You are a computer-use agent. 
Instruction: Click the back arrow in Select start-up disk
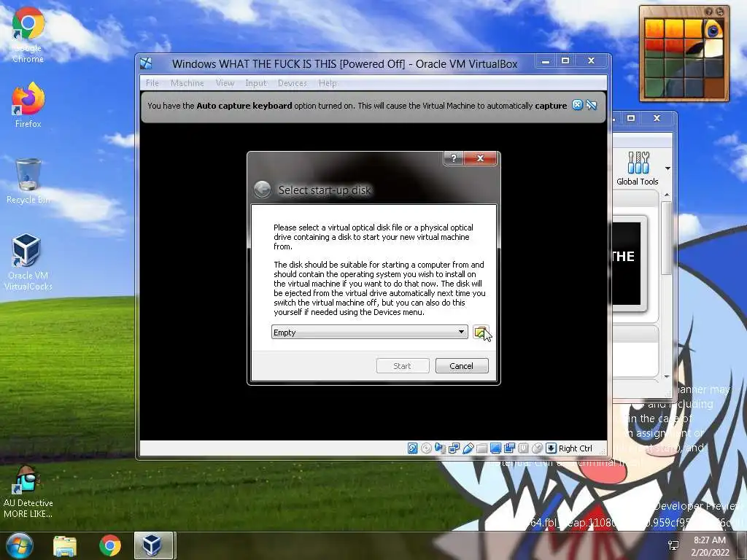(x=262, y=190)
